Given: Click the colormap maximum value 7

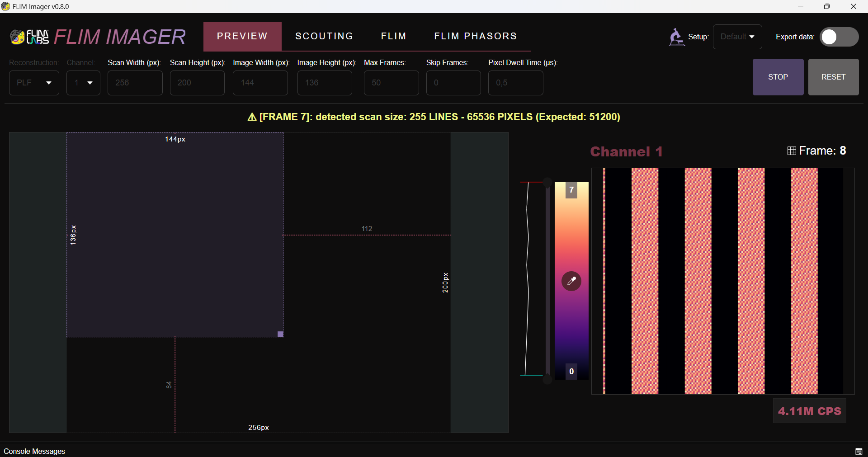Looking at the screenshot, I should pyautogui.click(x=571, y=190).
